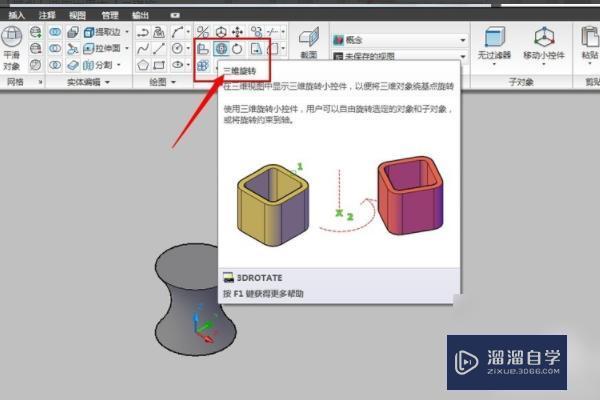Viewport: 600px width, 400px height.
Task: Select Extrude Faces (拉伸面) tool
Action: tap(102, 49)
